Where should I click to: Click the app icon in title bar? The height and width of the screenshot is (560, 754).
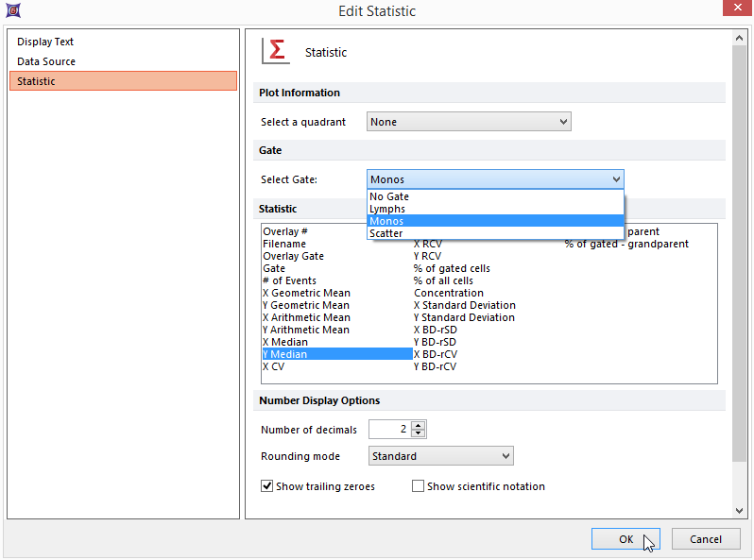tap(12, 11)
